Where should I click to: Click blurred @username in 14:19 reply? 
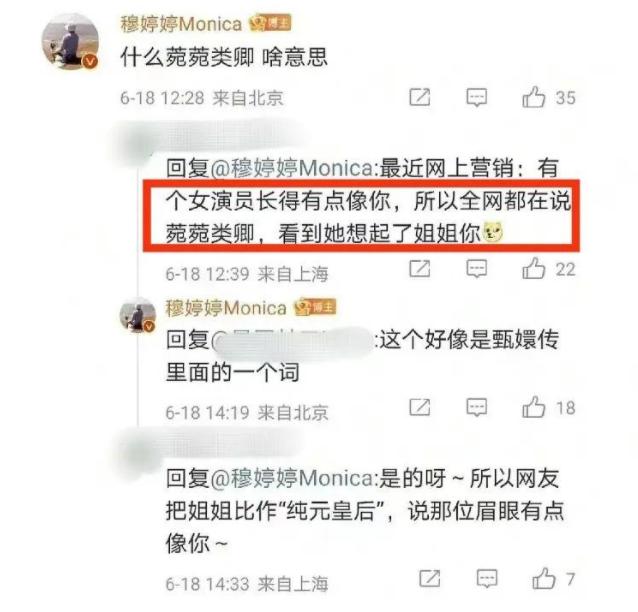tap(292, 340)
